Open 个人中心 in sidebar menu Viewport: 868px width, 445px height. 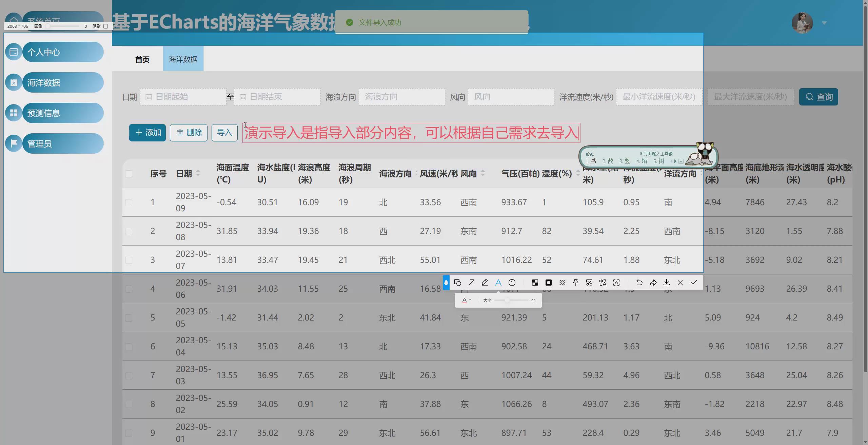(63, 52)
